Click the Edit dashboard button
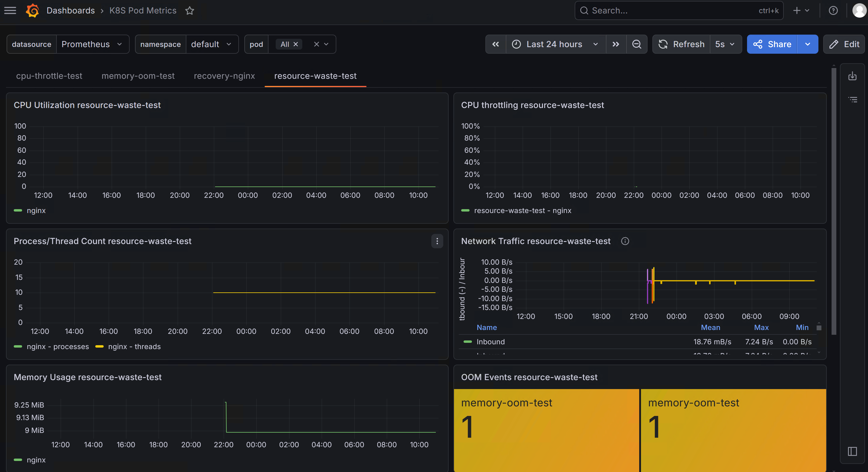The height and width of the screenshot is (472, 868). pos(844,44)
